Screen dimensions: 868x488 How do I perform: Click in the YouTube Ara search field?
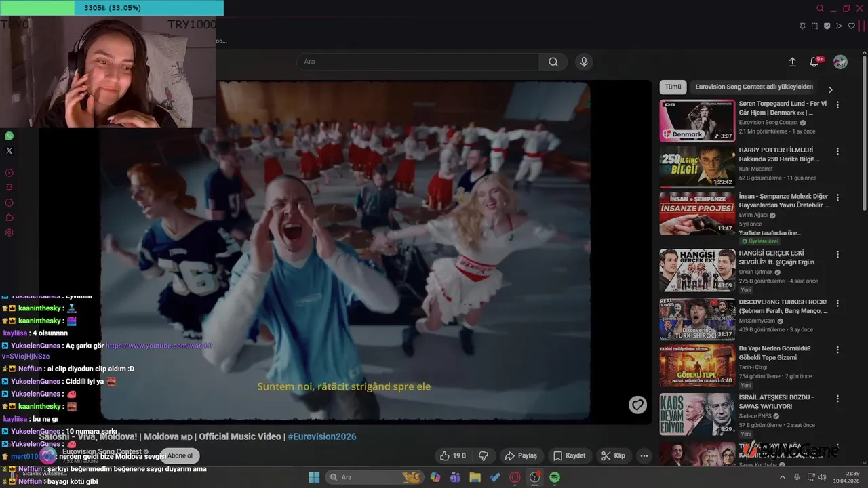tap(418, 62)
